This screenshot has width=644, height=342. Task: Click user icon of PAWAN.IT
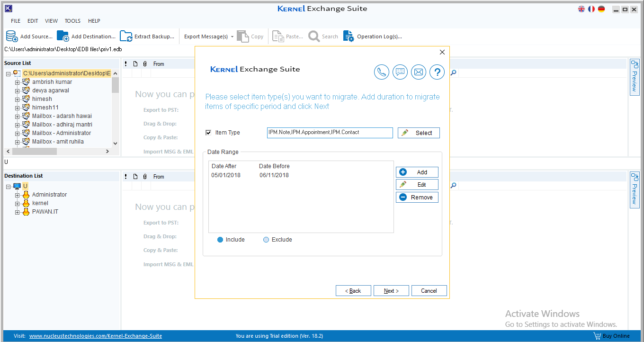tap(26, 212)
